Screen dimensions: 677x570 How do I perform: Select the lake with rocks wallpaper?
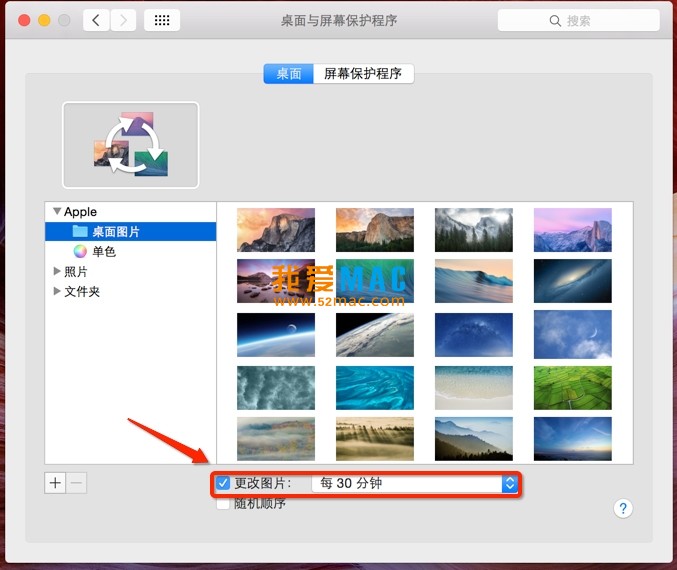click(276, 281)
